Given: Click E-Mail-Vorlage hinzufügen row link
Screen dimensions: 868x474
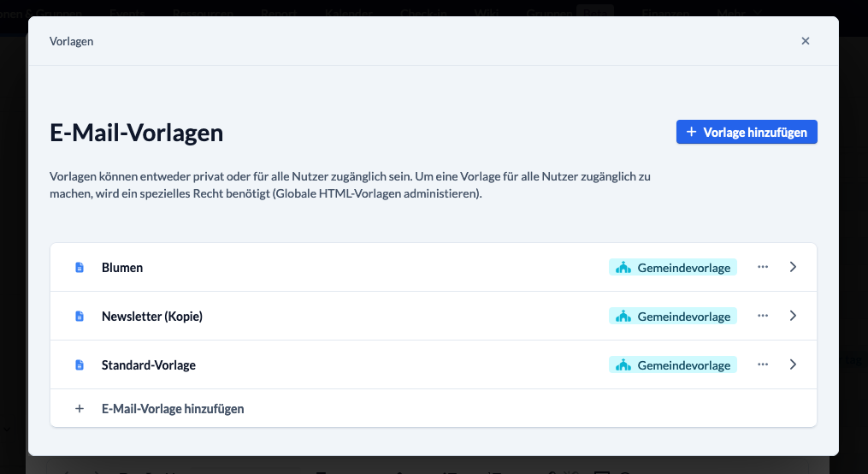Looking at the screenshot, I should point(434,408).
